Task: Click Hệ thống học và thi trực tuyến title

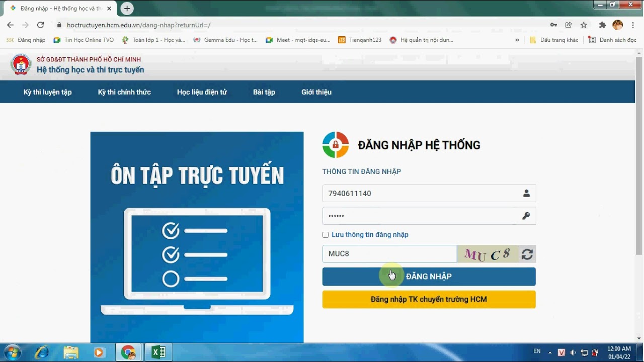Action: click(x=91, y=70)
